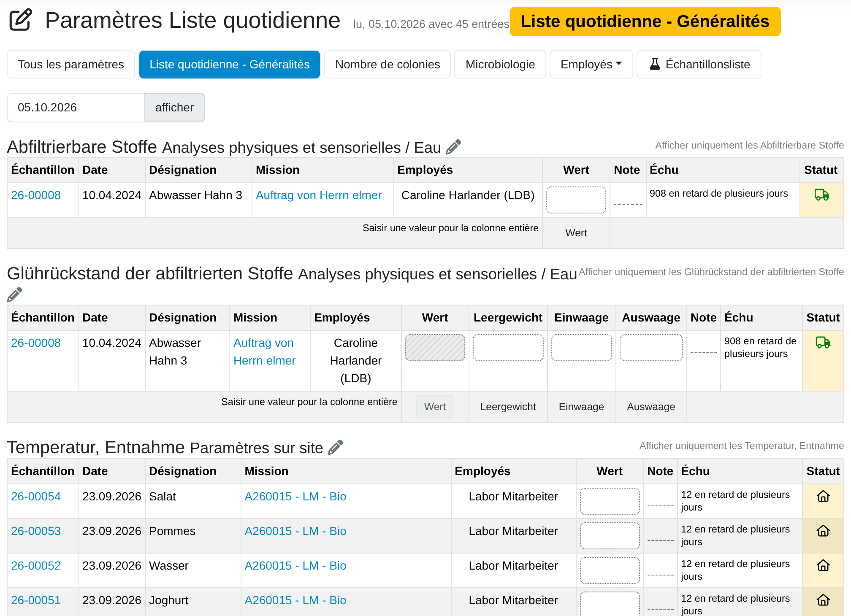Screen dimensions: 851x616
Task: Click the truck status icon in Glührückstand row
Action: coord(823,342)
